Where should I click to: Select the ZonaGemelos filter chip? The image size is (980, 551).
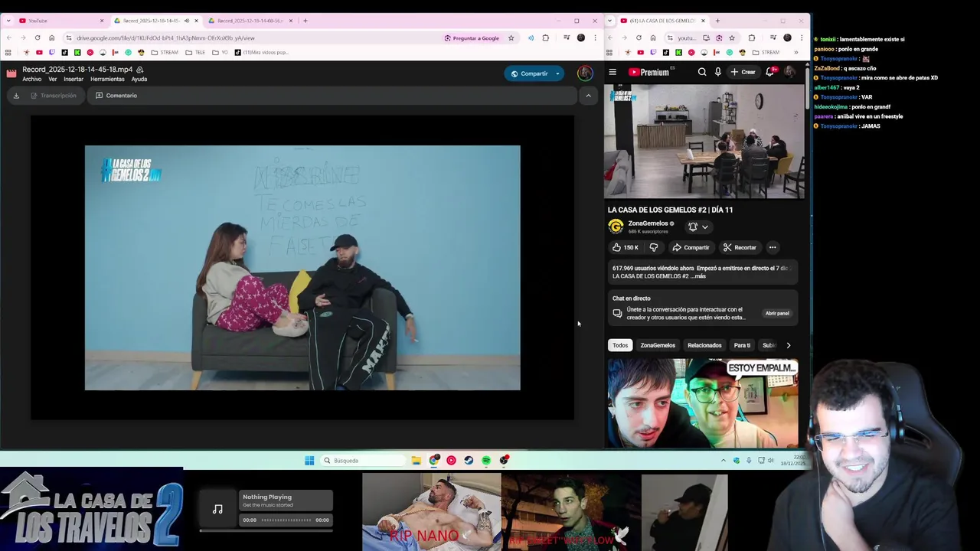(x=658, y=345)
